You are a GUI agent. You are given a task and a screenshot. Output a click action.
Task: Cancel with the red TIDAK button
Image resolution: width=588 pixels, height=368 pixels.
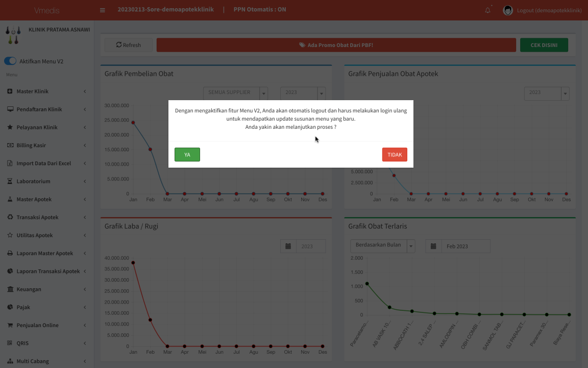(x=395, y=155)
